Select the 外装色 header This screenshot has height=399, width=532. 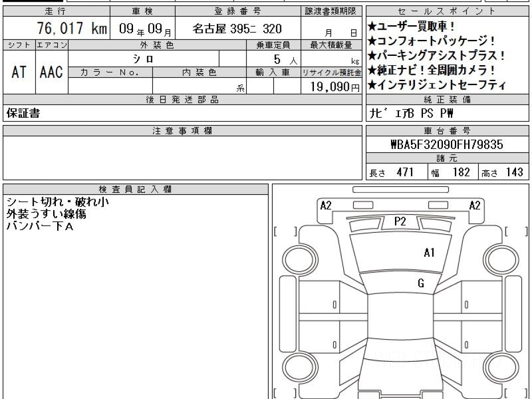(157, 45)
